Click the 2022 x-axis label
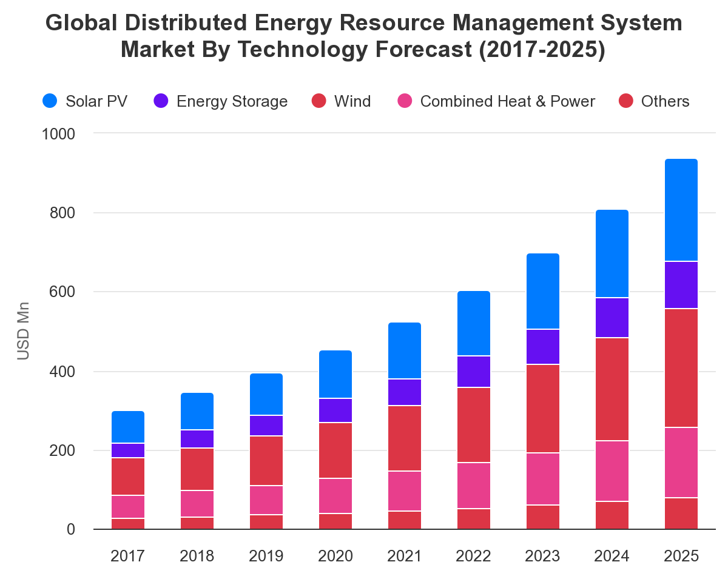Viewport: 728px width, 582px height. pyautogui.click(x=474, y=556)
